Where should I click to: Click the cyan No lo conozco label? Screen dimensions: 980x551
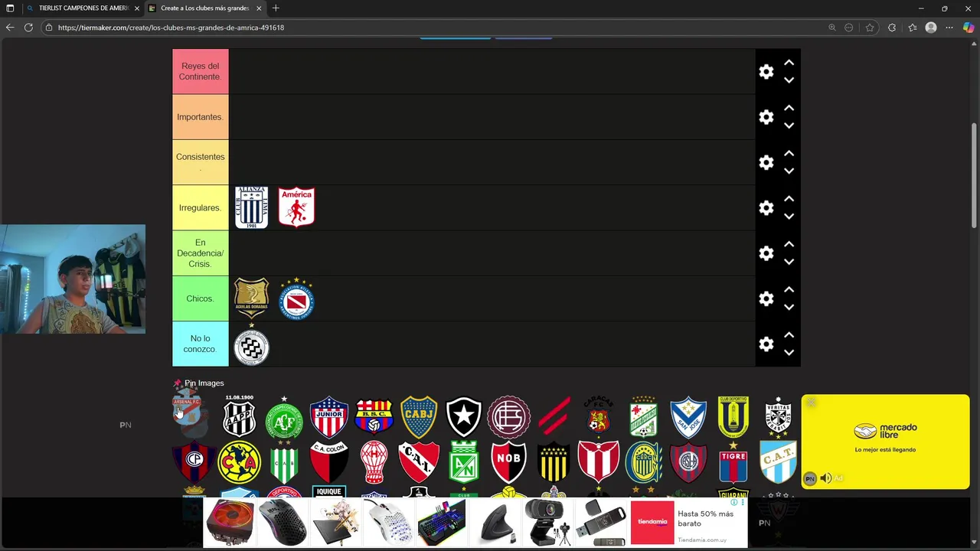201,344
